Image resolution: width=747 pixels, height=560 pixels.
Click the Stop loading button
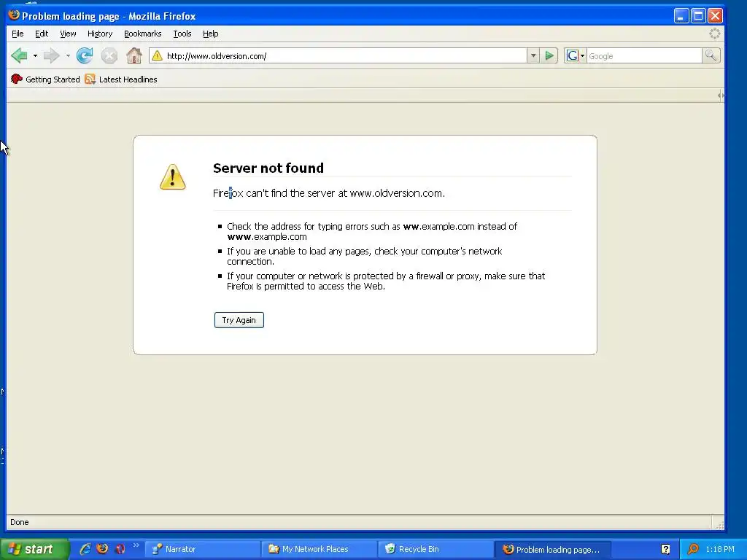[109, 55]
